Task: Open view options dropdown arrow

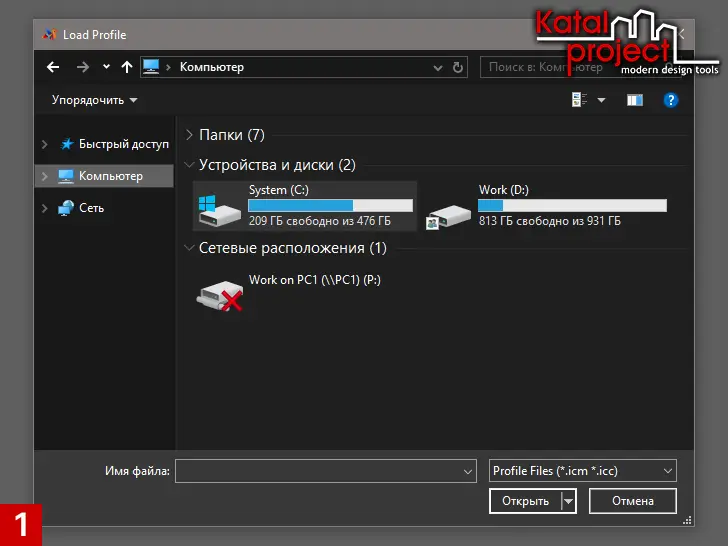Action: point(601,100)
